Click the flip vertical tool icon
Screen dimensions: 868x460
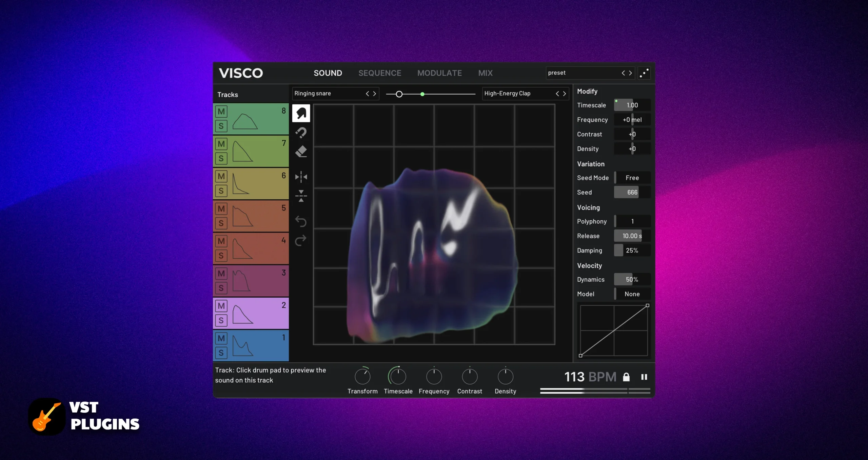[x=301, y=196]
